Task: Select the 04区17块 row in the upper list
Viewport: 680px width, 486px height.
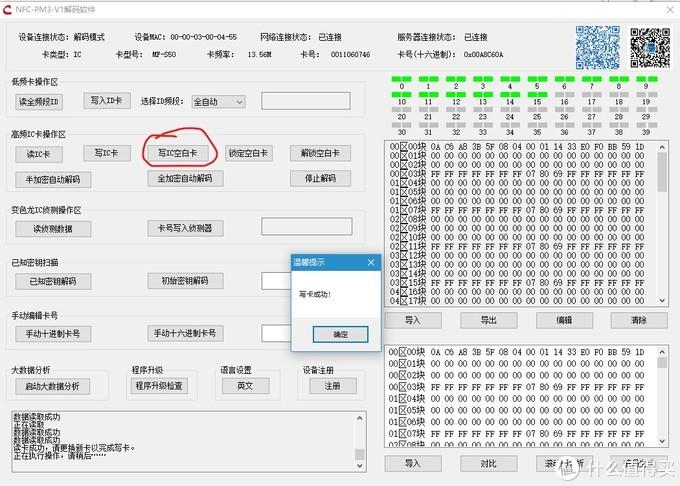Action: (x=517, y=300)
